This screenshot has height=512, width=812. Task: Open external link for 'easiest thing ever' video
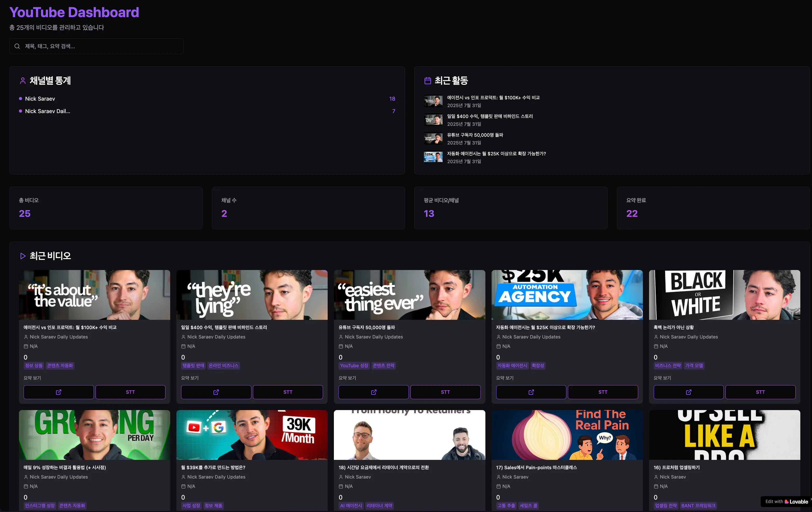(374, 392)
